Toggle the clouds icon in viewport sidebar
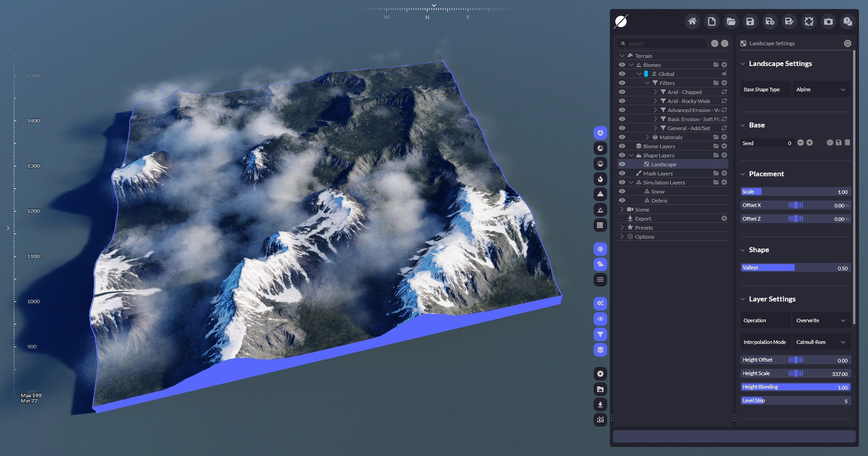 [x=600, y=264]
